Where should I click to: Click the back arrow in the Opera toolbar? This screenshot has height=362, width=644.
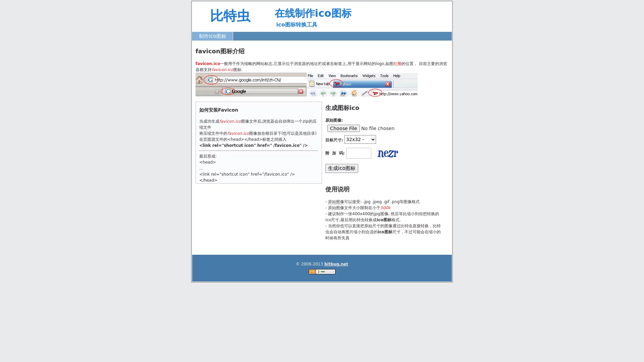point(323,93)
